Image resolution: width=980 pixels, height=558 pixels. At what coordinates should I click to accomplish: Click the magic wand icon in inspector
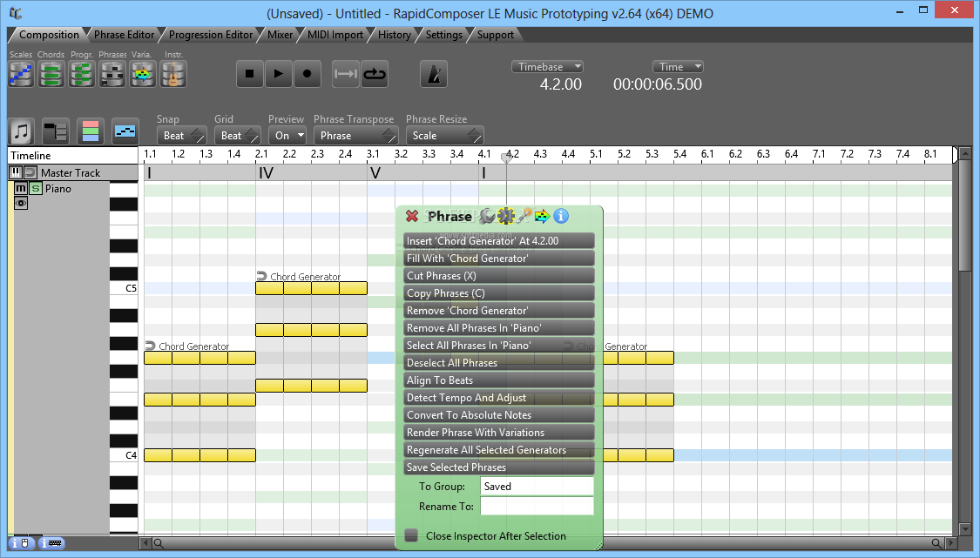[x=524, y=216]
